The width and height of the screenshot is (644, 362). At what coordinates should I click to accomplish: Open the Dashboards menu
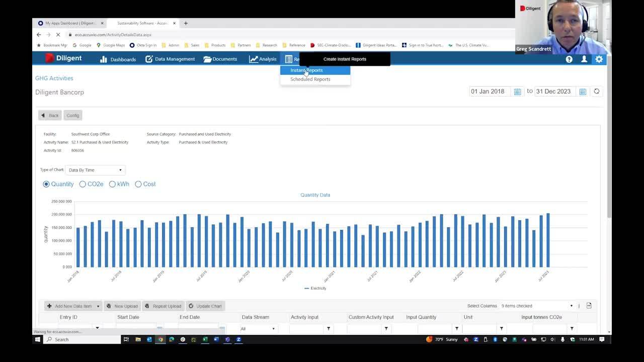pyautogui.click(x=118, y=59)
